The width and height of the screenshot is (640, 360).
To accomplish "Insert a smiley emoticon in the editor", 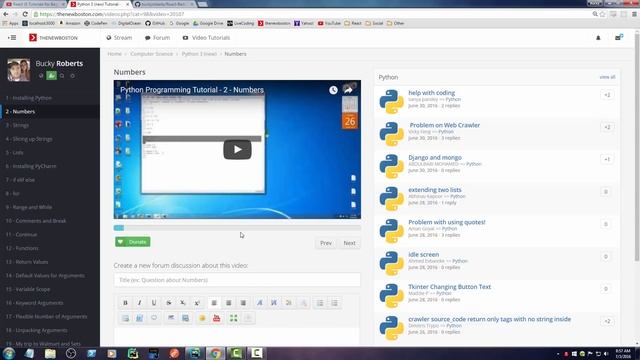I will click(x=202, y=318).
